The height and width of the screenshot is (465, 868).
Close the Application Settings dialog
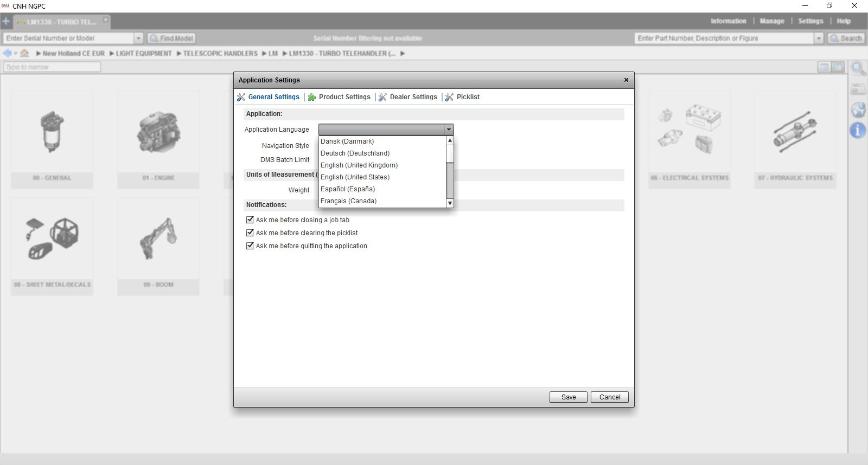click(626, 80)
